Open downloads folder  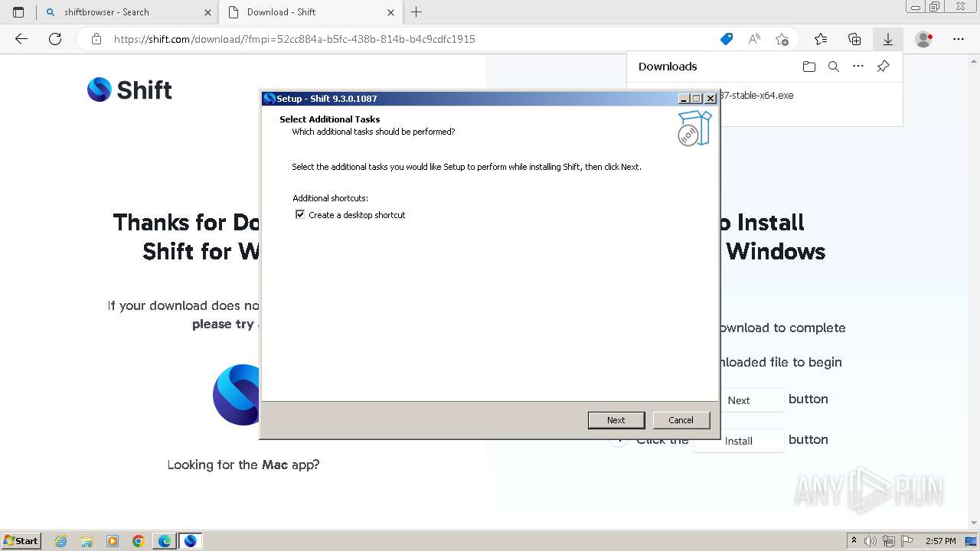(809, 67)
